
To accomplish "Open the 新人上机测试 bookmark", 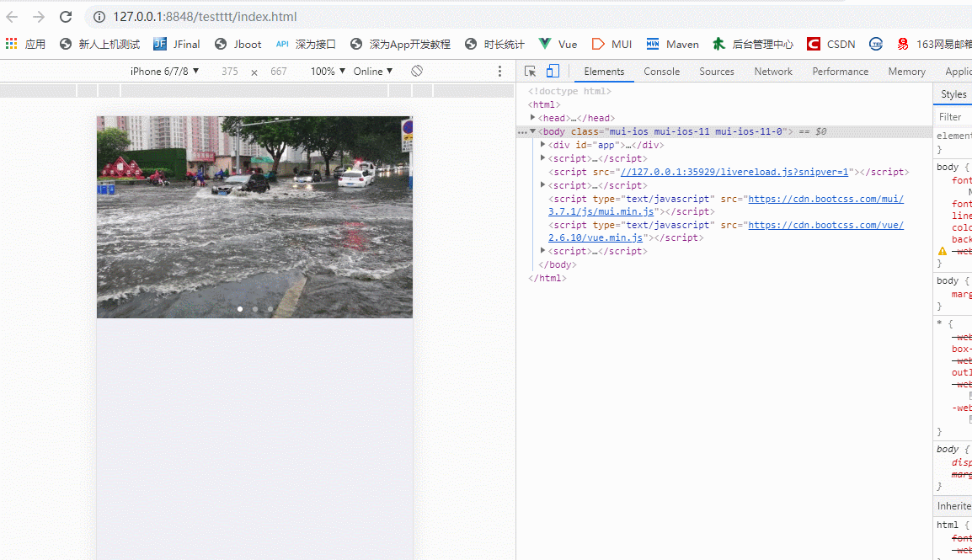I will pos(99,44).
